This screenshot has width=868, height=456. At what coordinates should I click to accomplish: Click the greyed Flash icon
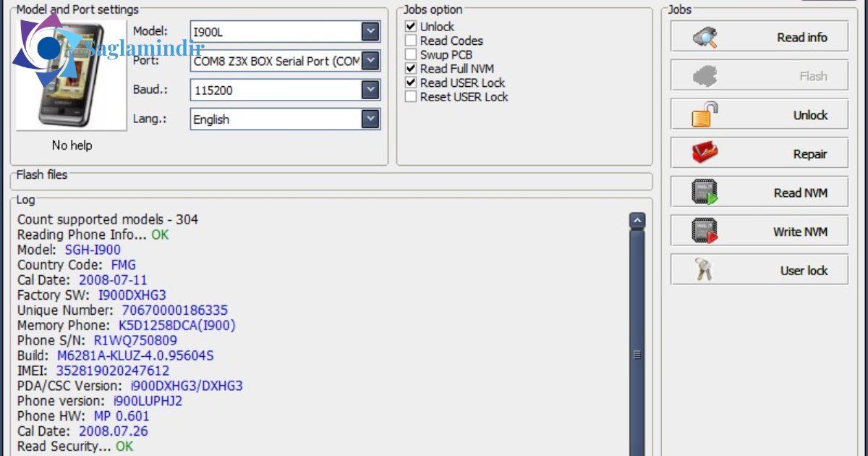[705, 76]
